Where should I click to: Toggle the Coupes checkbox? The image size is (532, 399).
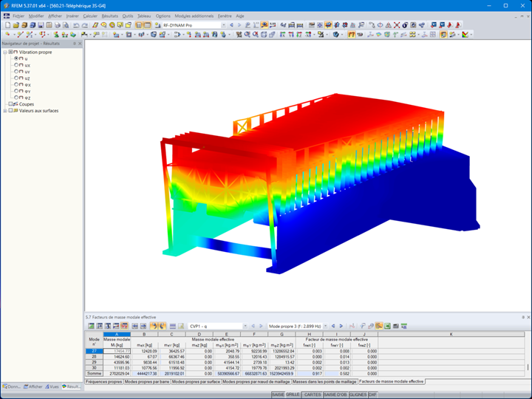10,104
